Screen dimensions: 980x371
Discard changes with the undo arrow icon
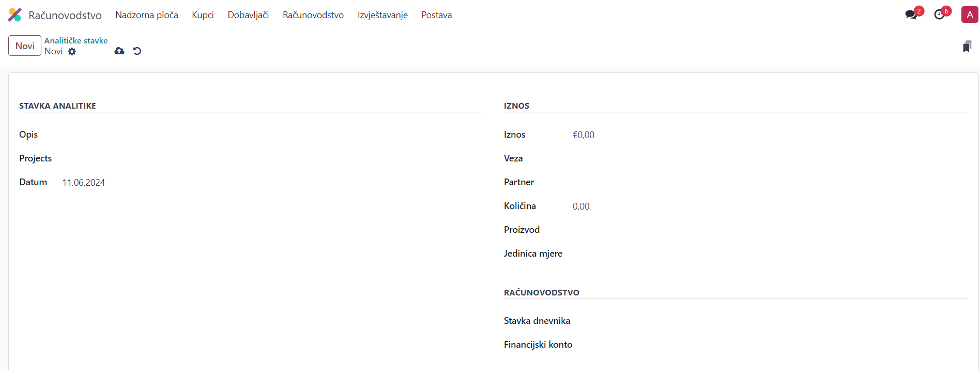pos(137,51)
